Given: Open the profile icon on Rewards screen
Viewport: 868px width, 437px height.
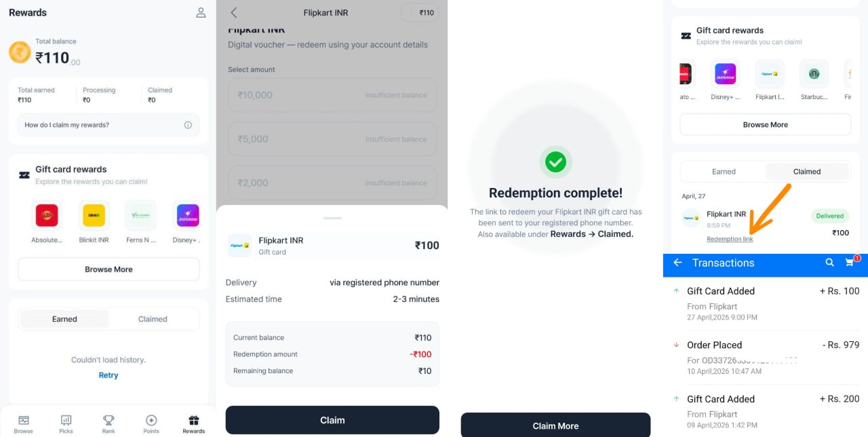Looking at the screenshot, I should click(x=200, y=12).
